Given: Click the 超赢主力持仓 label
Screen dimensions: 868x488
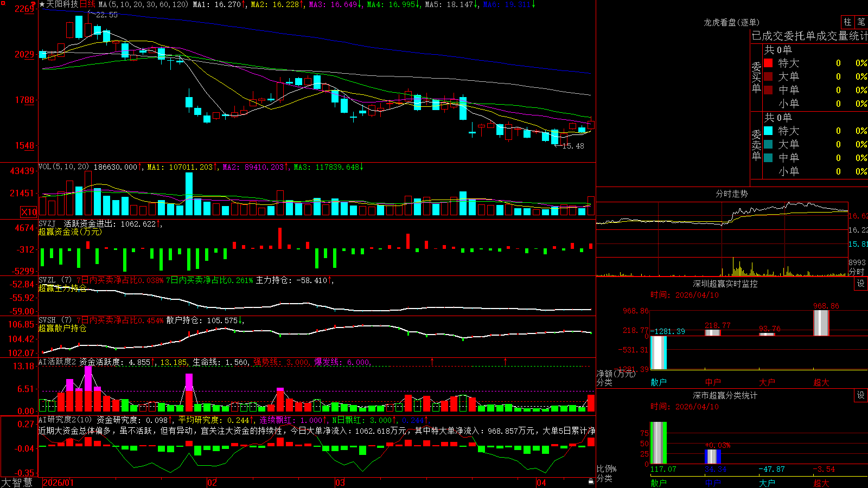Looking at the screenshot, I should coord(62,288).
